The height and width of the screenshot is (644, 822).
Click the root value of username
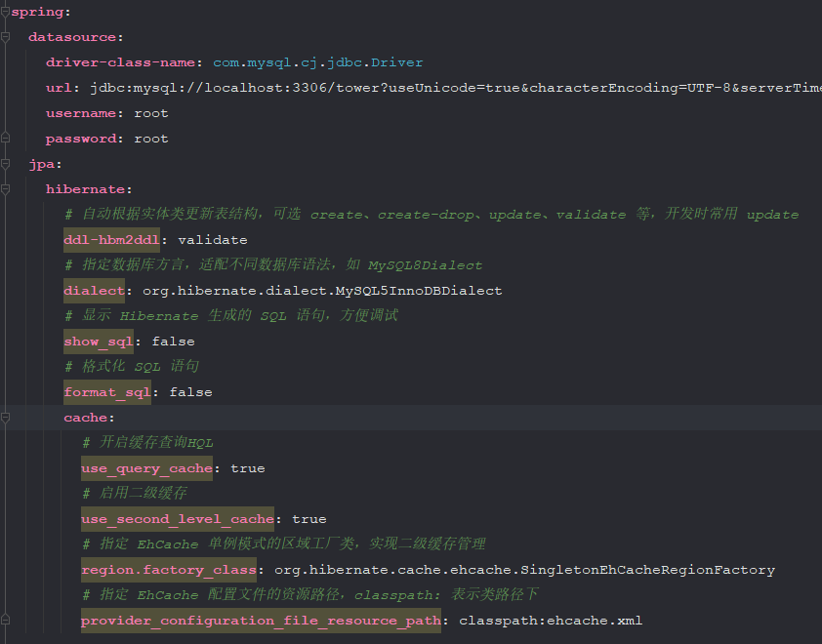pyautogui.click(x=151, y=113)
